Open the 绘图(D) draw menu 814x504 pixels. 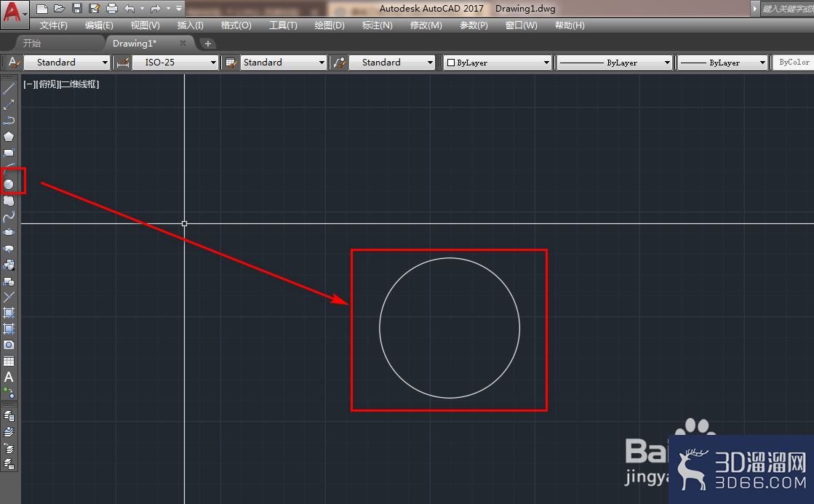(329, 25)
